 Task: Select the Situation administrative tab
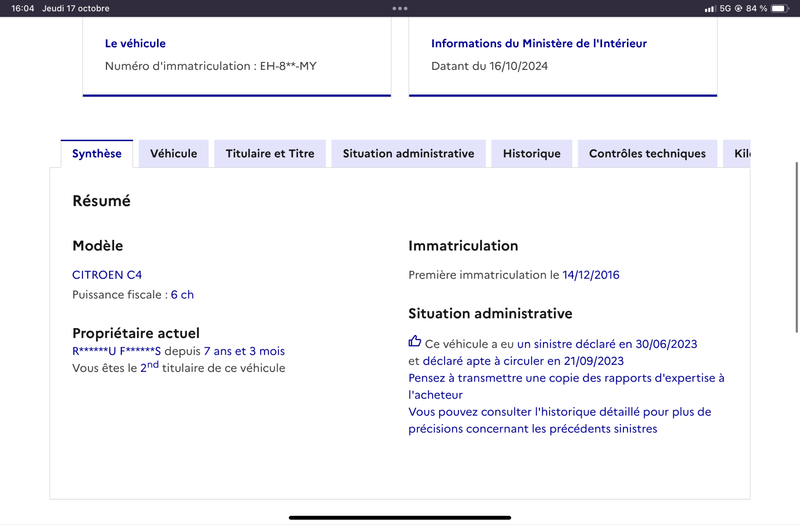408,154
